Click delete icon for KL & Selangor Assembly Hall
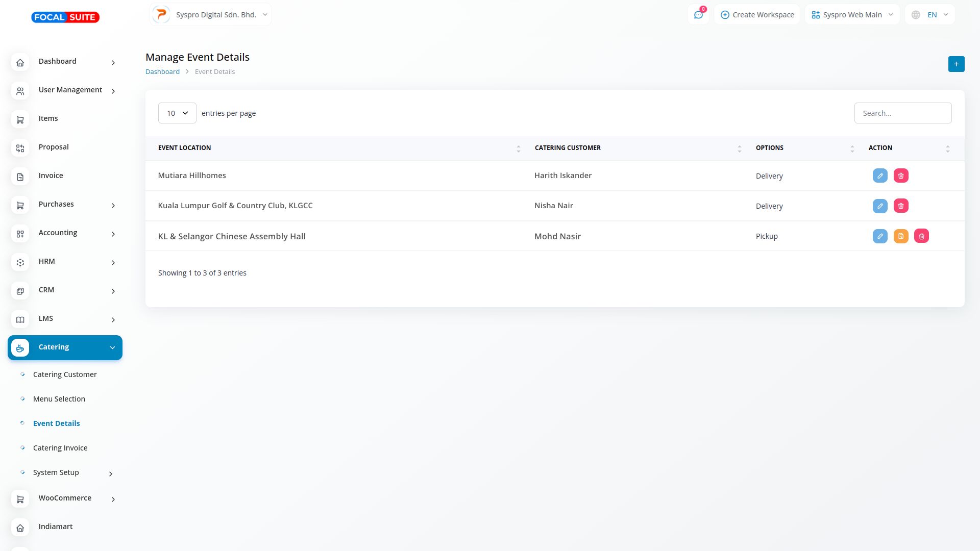980x551 pixels. (921, 236)
